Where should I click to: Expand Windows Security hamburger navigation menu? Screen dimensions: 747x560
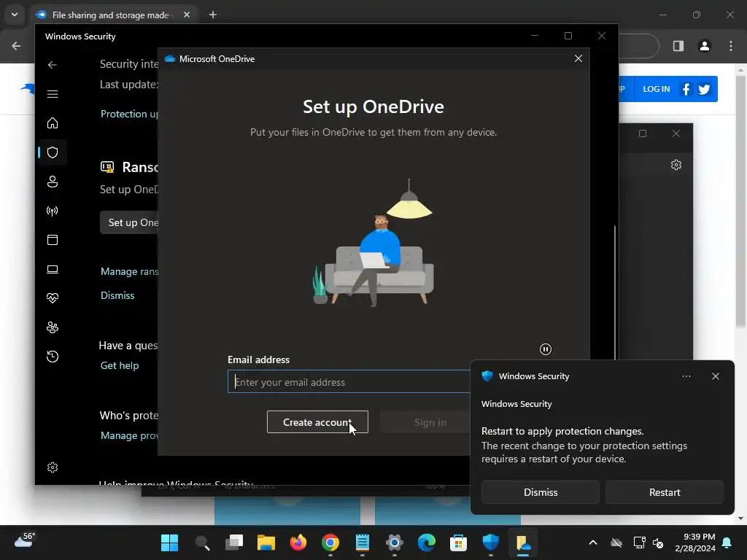point(53,94)
